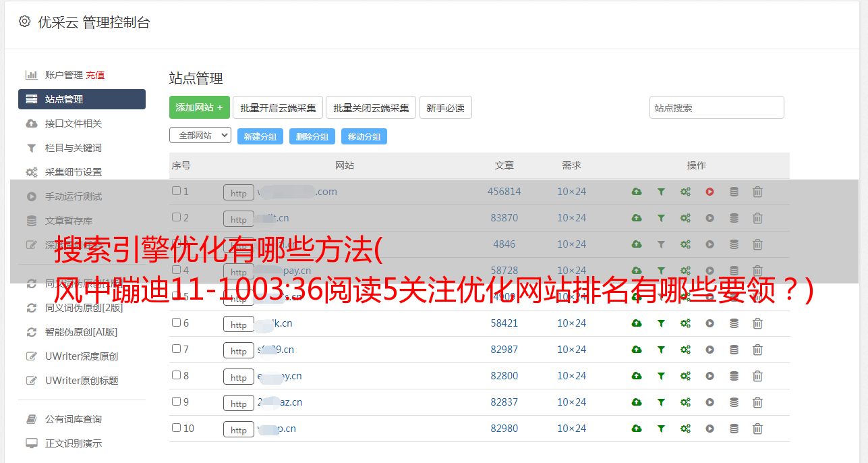Click trash icon in row 82800
Viewport: 868px width, 463px height.
757,376
